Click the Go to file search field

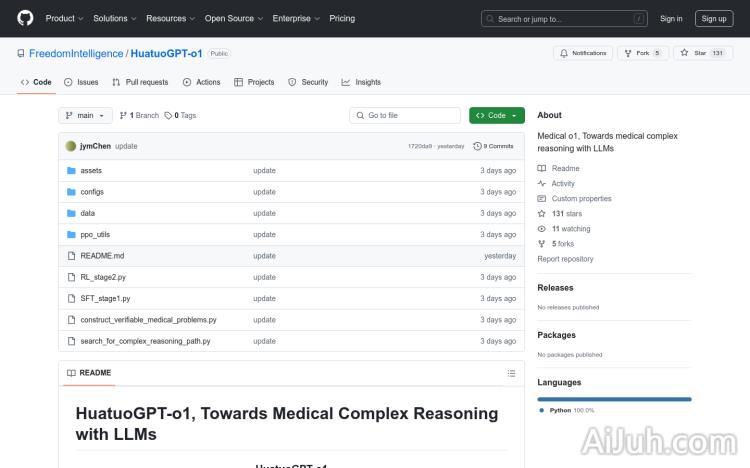[405, 116]
